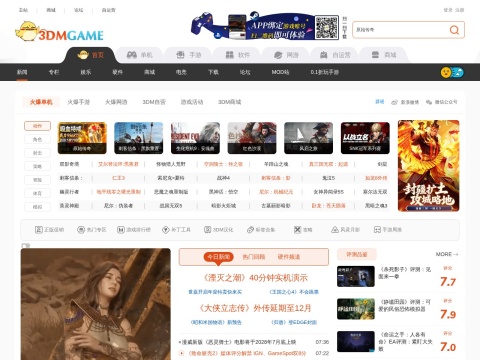Scan the QR code in the APP banner
480x360 pixels.
(x=327, y=27)
